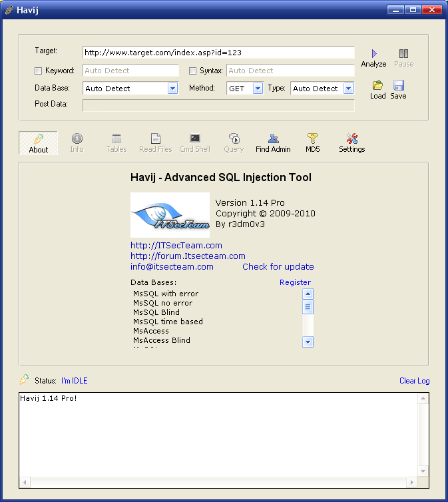448x502 pixels.
Task: Open the MD5 tool
Action: (x=313, y=143)
